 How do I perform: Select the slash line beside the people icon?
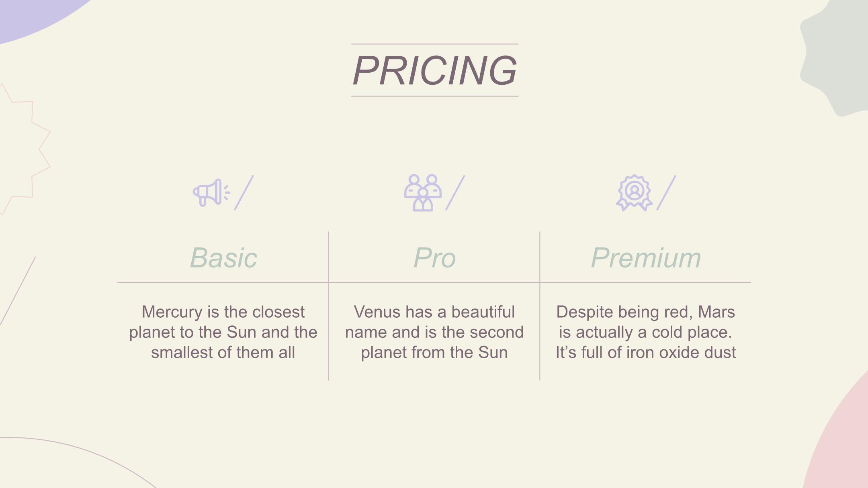tap(455, 193)
